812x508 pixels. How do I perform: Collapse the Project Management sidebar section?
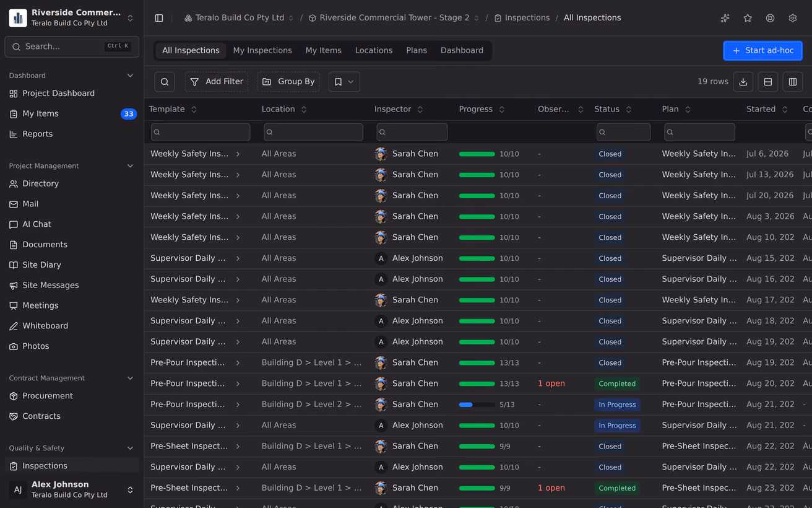130,166
